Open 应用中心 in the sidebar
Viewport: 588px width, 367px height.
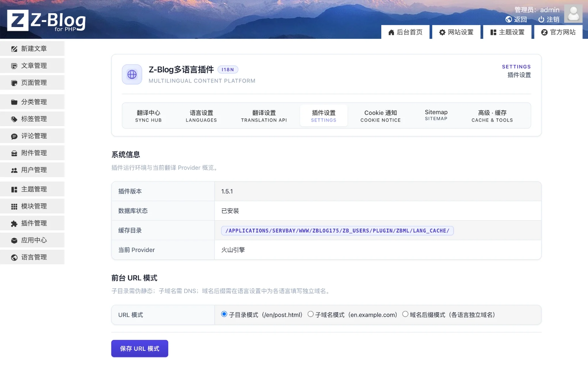pos(32,240)
